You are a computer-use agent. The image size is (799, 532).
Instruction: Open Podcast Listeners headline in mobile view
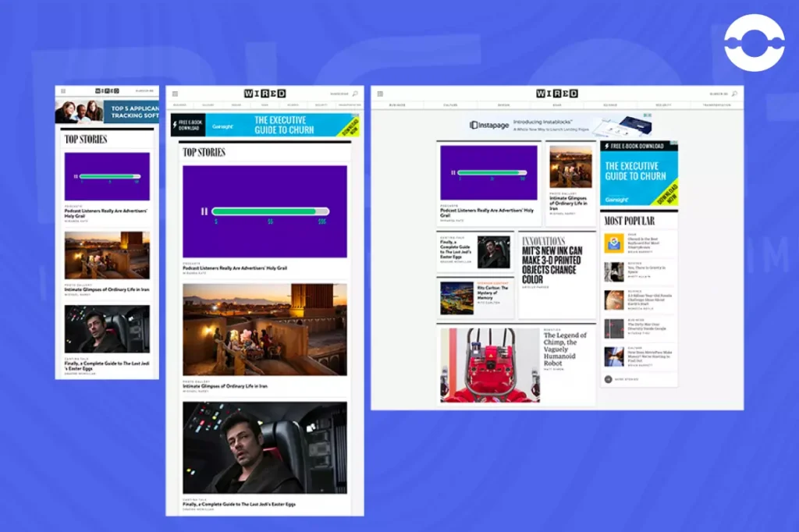coord(105,213)
